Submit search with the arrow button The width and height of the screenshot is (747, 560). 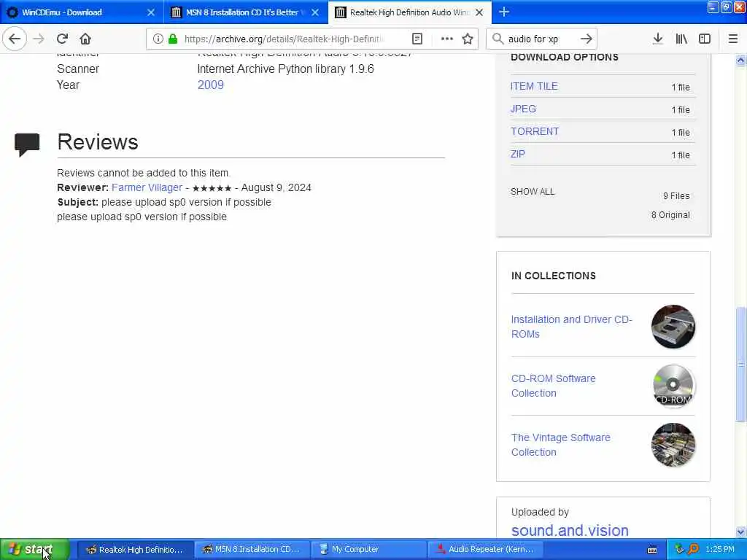pos(587,39)
